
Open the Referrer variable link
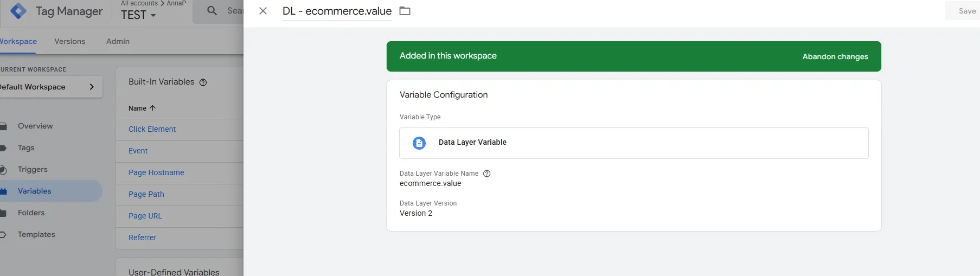click(142, 238)
